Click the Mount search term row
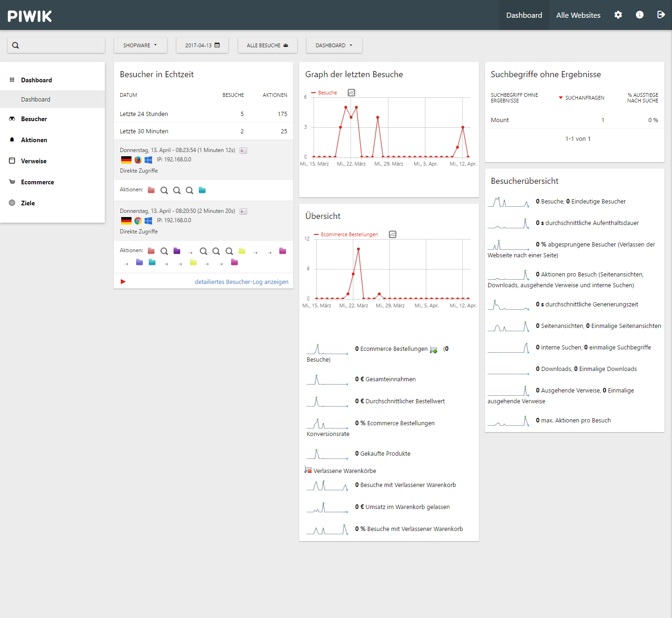Image resolution: width=672 pixels, height=618 pixels. [574, 120]
